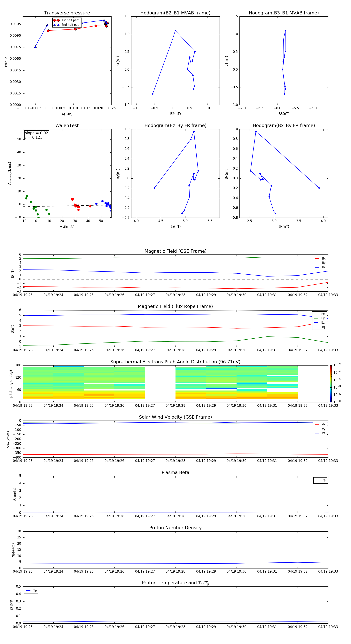Select the Bz' entry in Flux Rope legend
Screen dimensions: 351x644
pyautogui.click(x=320, y=323)
